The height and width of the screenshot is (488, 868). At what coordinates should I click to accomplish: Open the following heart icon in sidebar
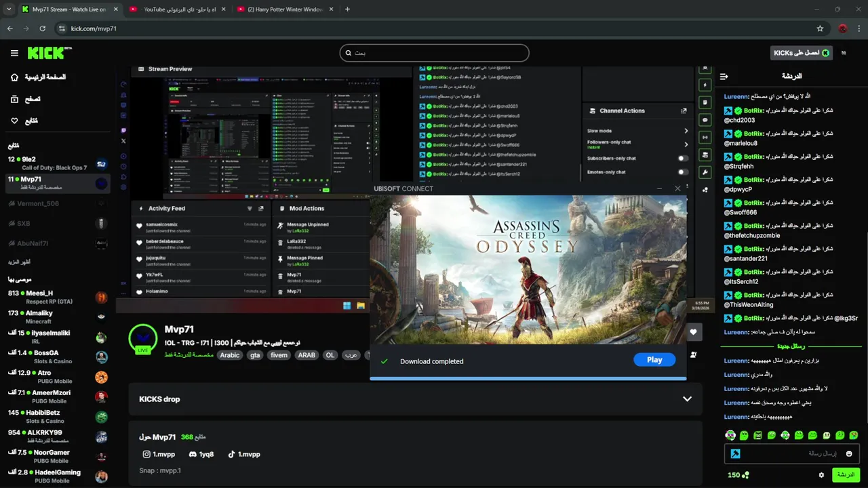14,121
